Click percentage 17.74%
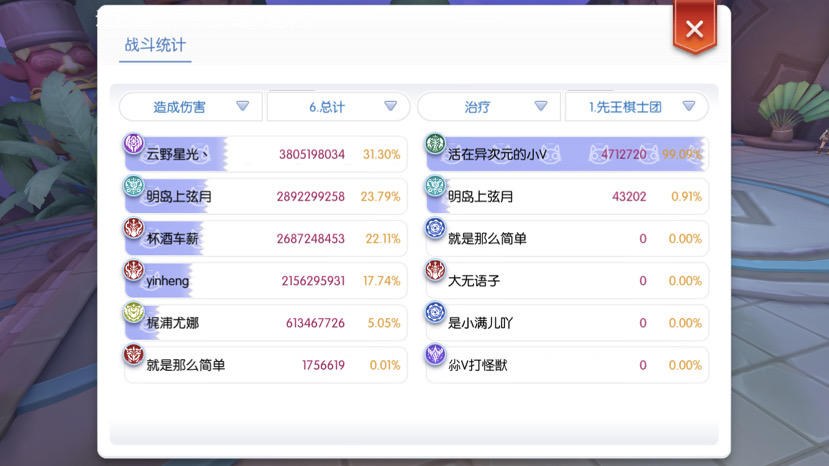This screenshot has height=466, width=829. click(x=381, y=281)
